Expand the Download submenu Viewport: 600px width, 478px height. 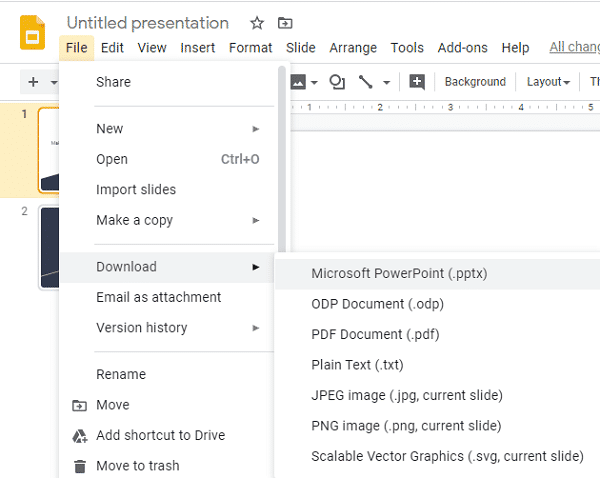coord(167,267)
